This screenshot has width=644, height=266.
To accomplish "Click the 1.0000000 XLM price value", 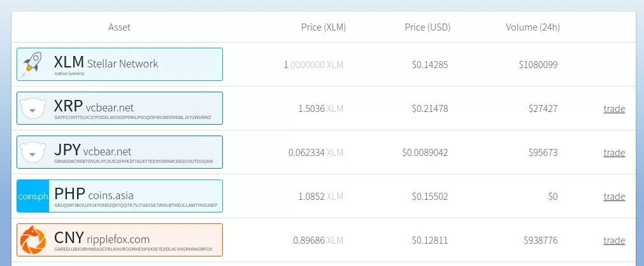I will tap(313, 65).
